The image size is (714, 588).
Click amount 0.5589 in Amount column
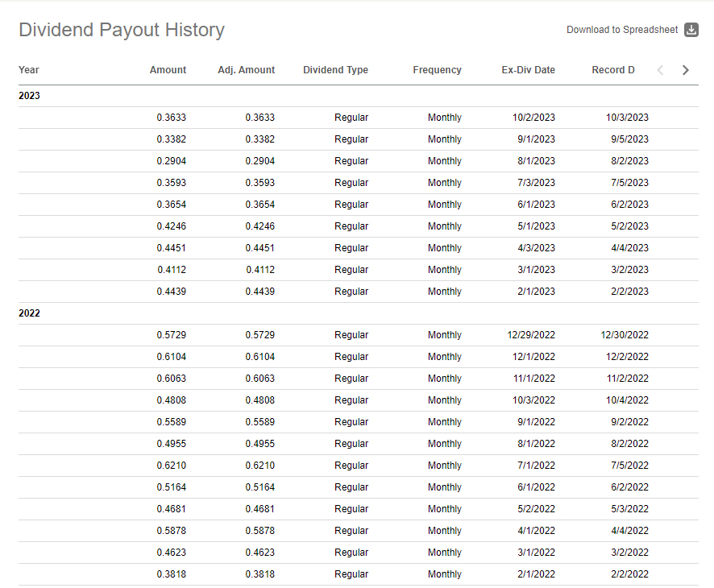(x=171, y=422)
